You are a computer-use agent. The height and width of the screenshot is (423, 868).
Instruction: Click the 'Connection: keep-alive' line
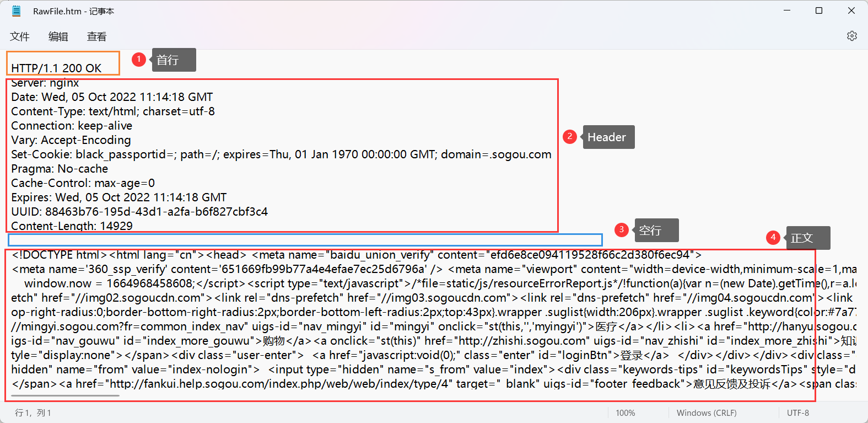pos(72,126)
